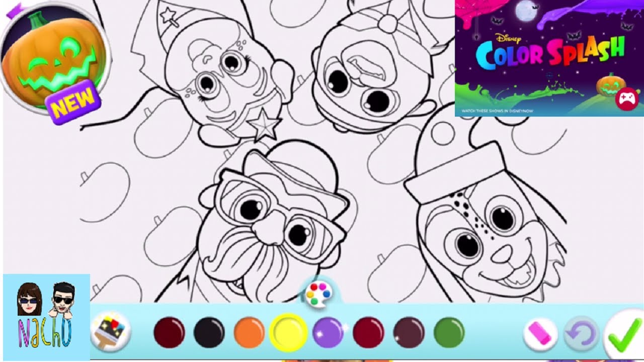
Task: Pick the selected yellow paint color
Action: click(x=289, y=332)
